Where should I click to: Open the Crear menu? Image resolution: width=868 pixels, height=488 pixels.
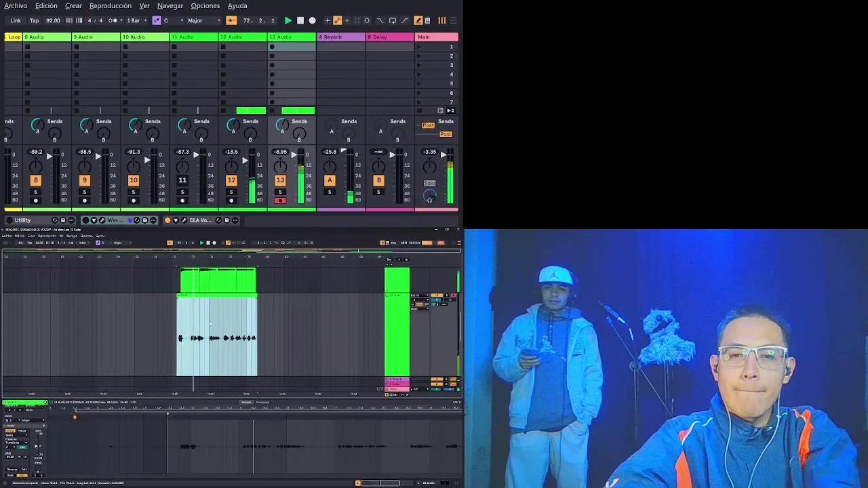tap(73, 5)
